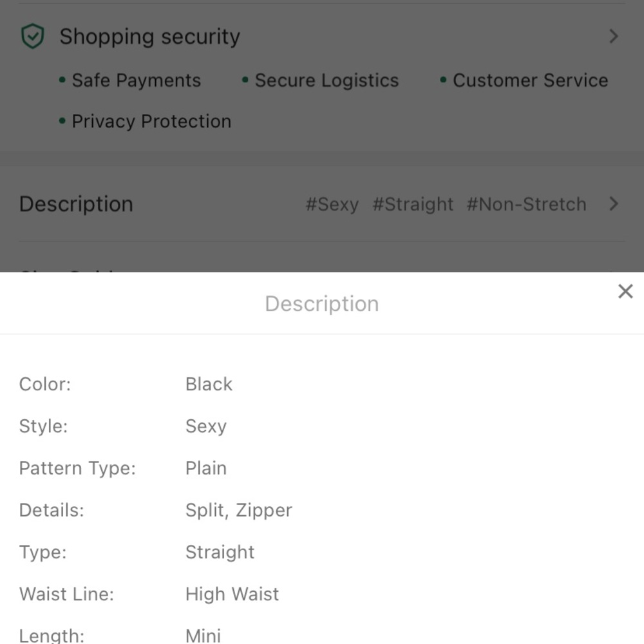Click the green shield security icon
The width and height of the screenshot is (644, 644).
(32, 36)
